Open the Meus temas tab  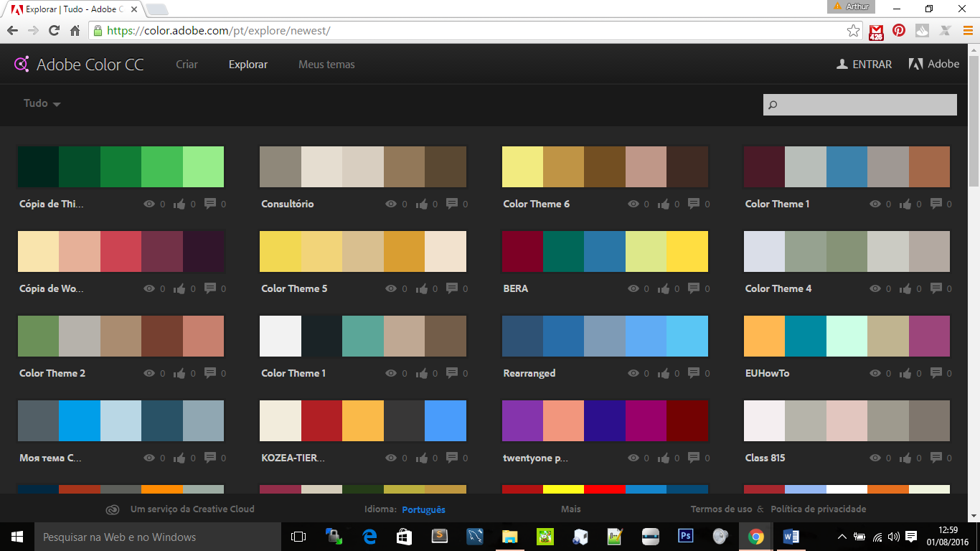pyautogui.click(x=326, y=64)
